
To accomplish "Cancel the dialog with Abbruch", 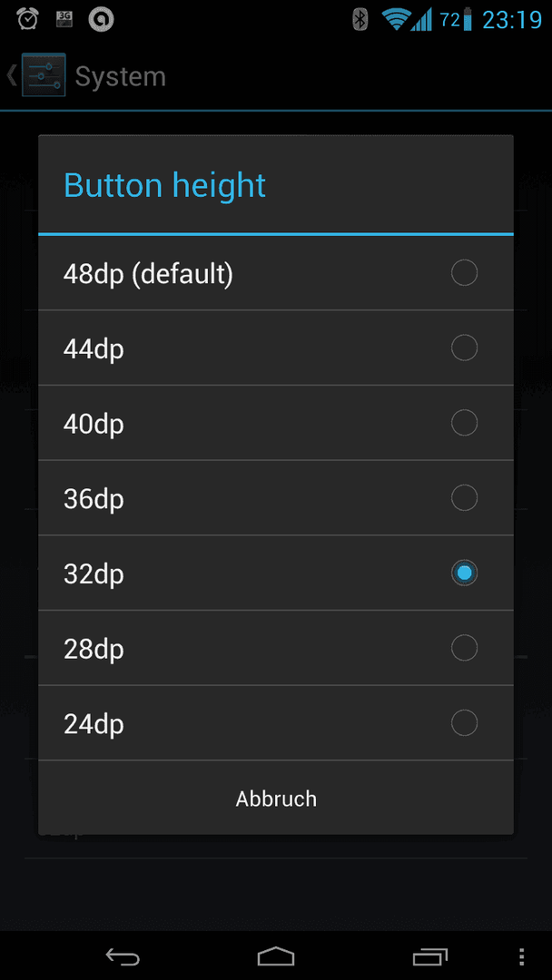I will coord(276,799).
